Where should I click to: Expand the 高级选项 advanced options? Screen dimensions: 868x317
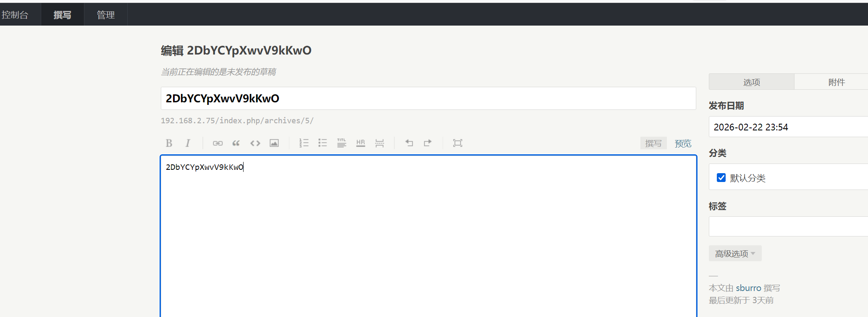click(735, 254)
